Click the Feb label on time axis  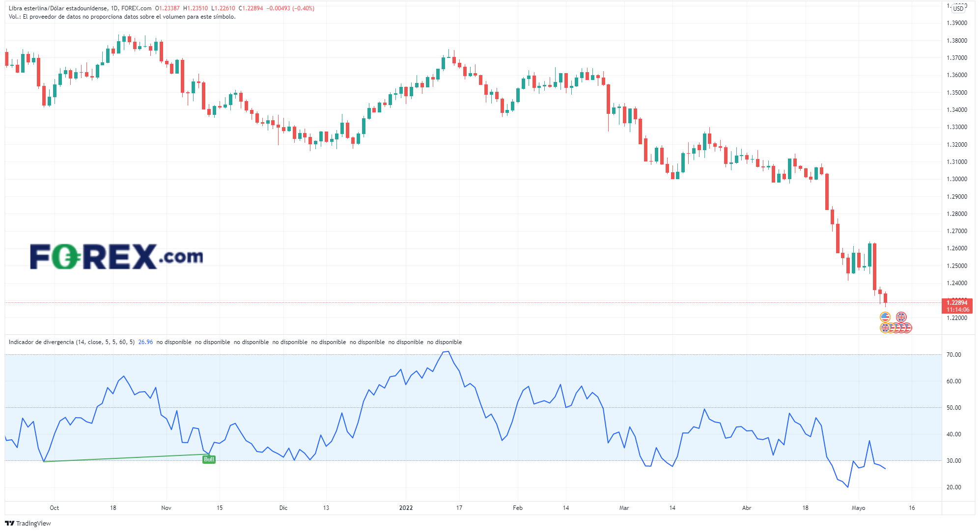[518, 508]
